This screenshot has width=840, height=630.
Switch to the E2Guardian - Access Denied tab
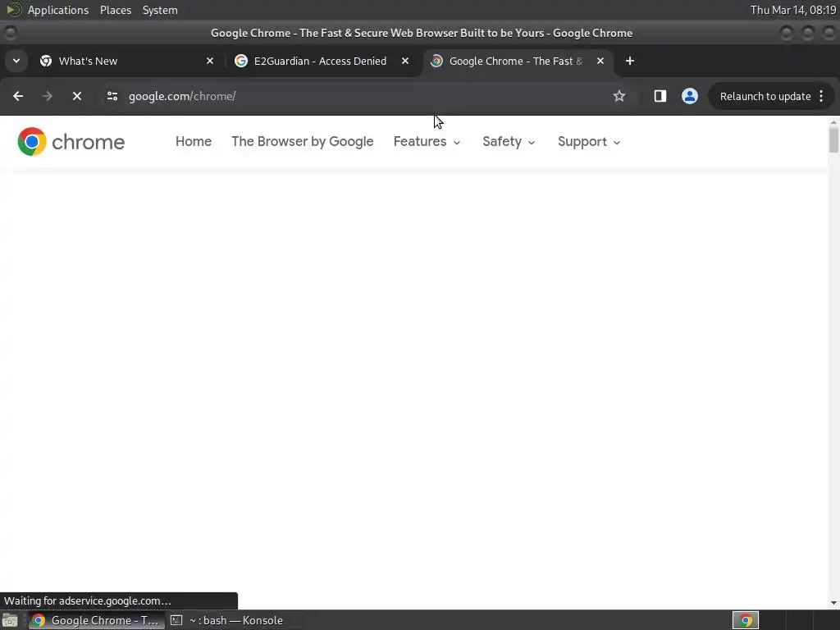(322, 61)
